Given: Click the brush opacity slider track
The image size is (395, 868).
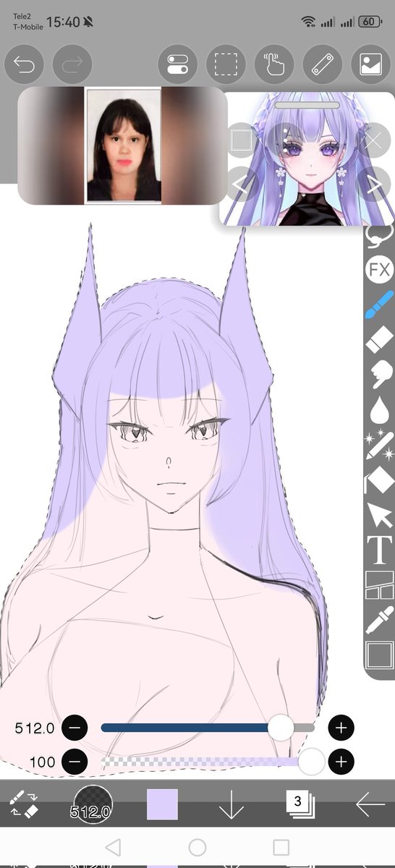Looking at the screenshot, I should 208,762.
